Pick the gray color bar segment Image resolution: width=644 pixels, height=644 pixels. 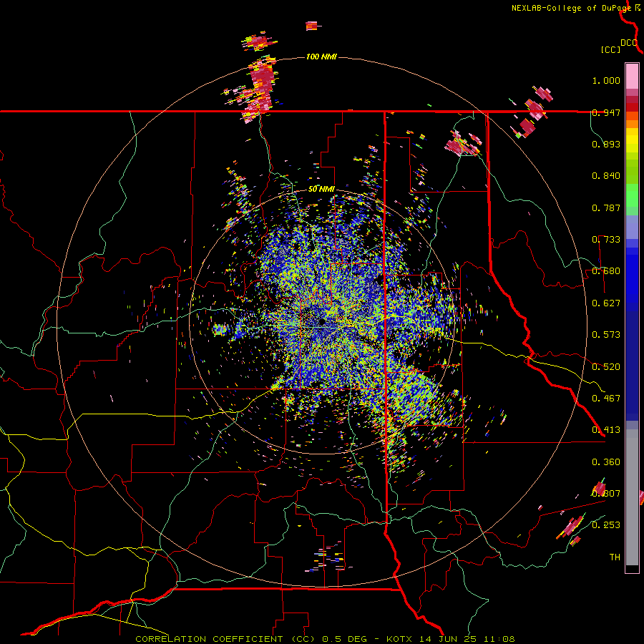click(632, 497)
